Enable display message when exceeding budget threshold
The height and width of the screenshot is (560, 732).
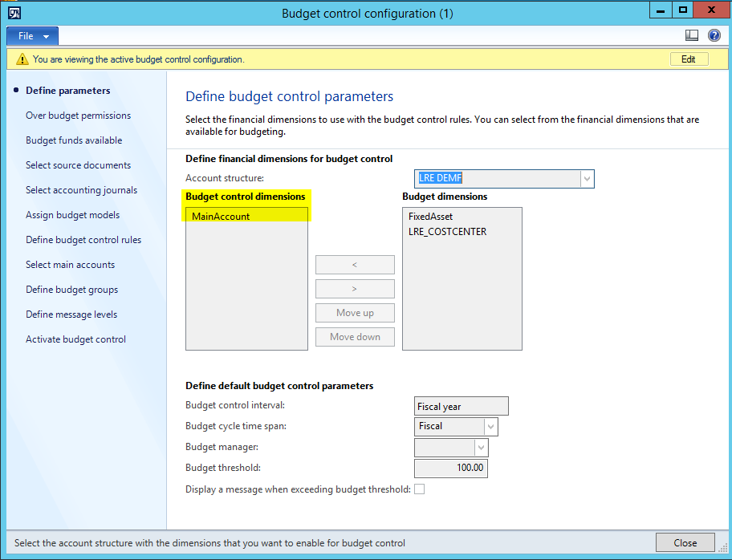click(419, 489)
